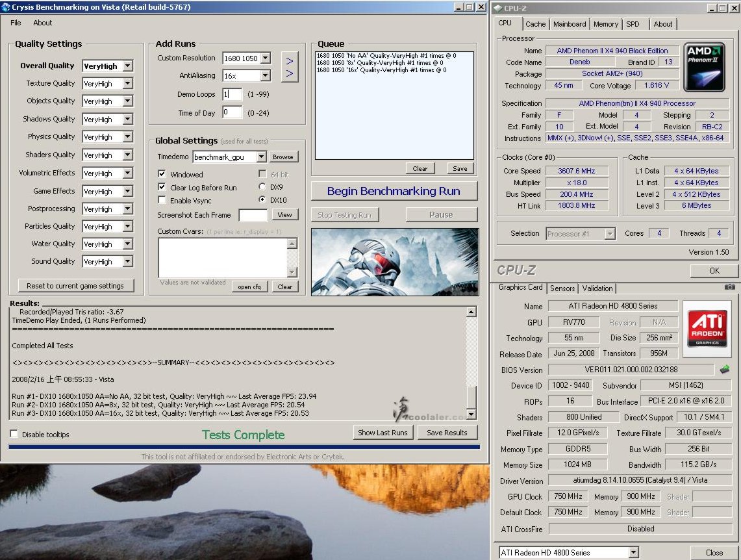Click the CPU-Z title bar icon
Screen dimensions: 741x560
tap(498, 8)
